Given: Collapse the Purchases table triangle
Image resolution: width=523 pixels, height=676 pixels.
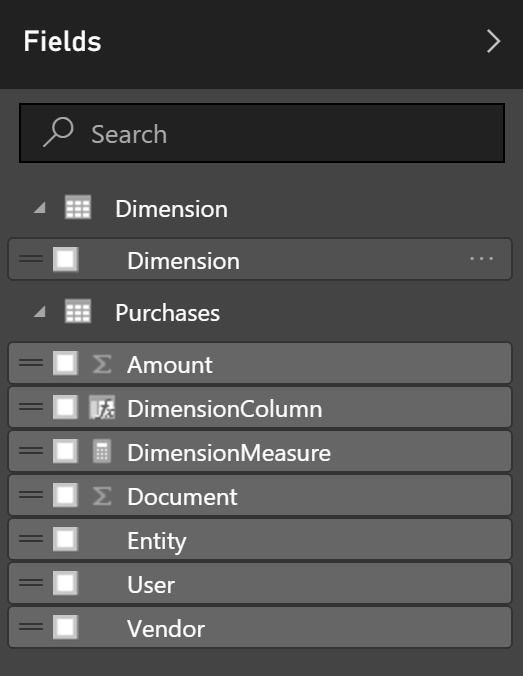Looking at the screenshot, I should click(x=40, y=312).
